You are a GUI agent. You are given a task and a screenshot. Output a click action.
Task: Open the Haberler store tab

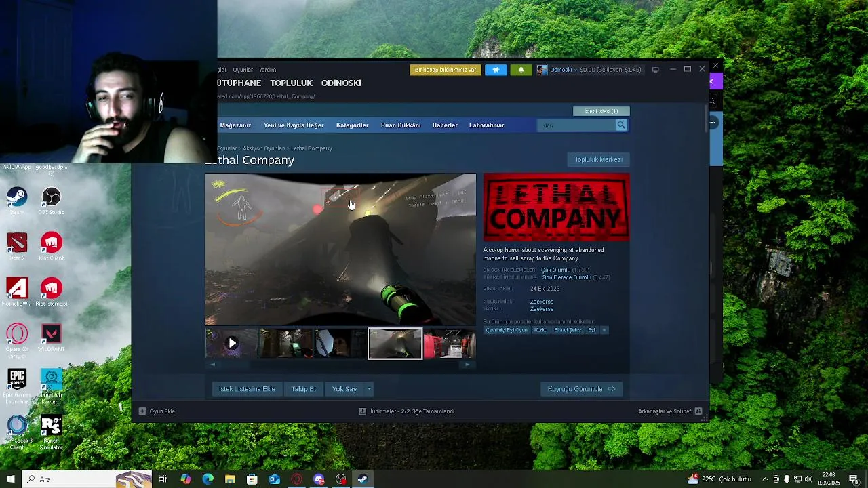pos(445,125)
